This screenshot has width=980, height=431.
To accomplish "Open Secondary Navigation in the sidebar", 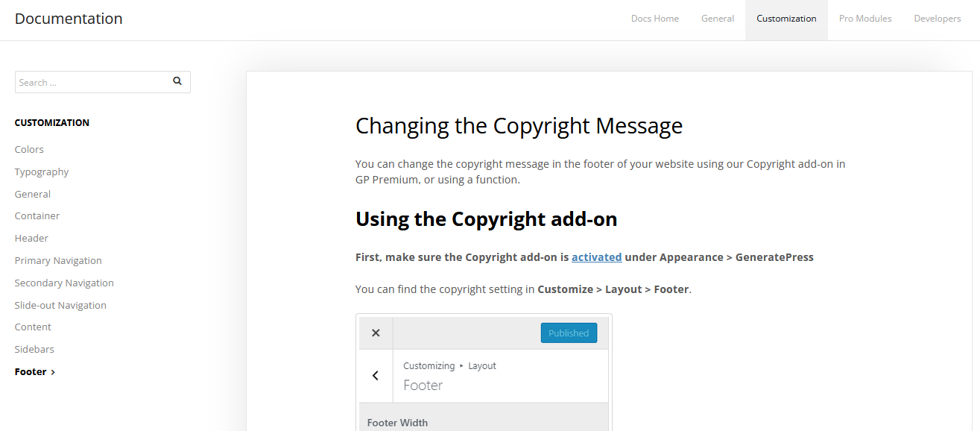I will pos(64,283).
